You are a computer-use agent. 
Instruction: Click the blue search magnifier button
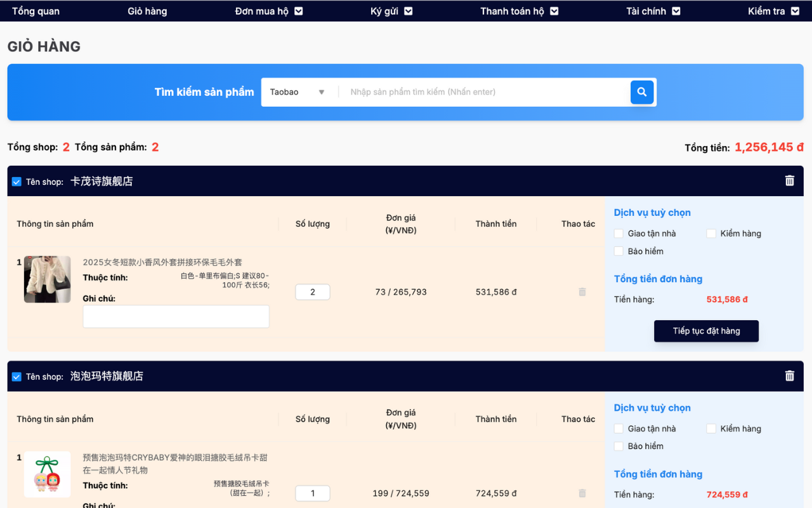pos(641,92)
